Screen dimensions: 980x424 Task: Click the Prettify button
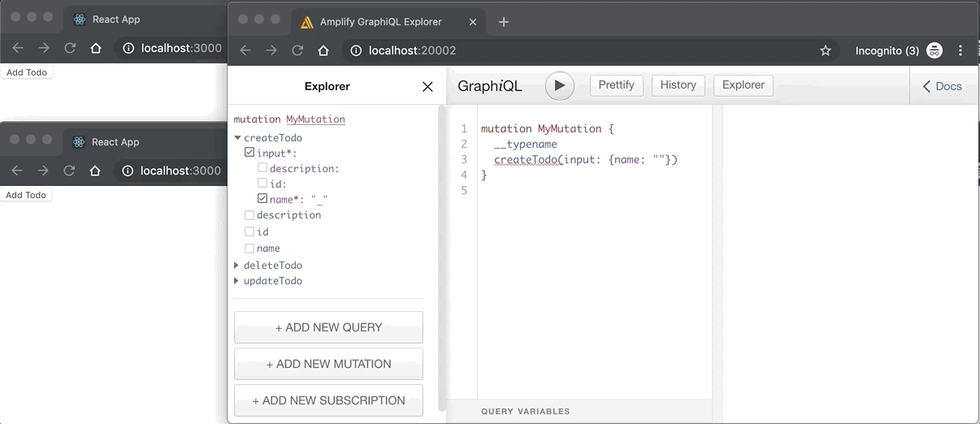(x=616, y=85)
